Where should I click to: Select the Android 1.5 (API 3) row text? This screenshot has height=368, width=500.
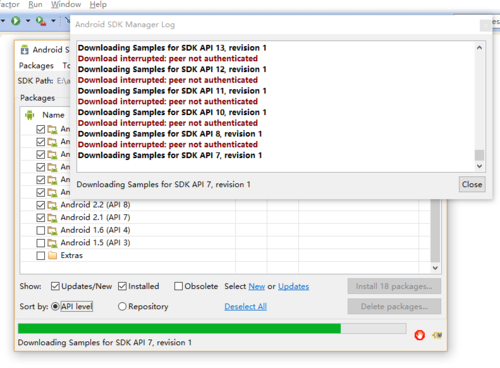[x=95, y=243]
